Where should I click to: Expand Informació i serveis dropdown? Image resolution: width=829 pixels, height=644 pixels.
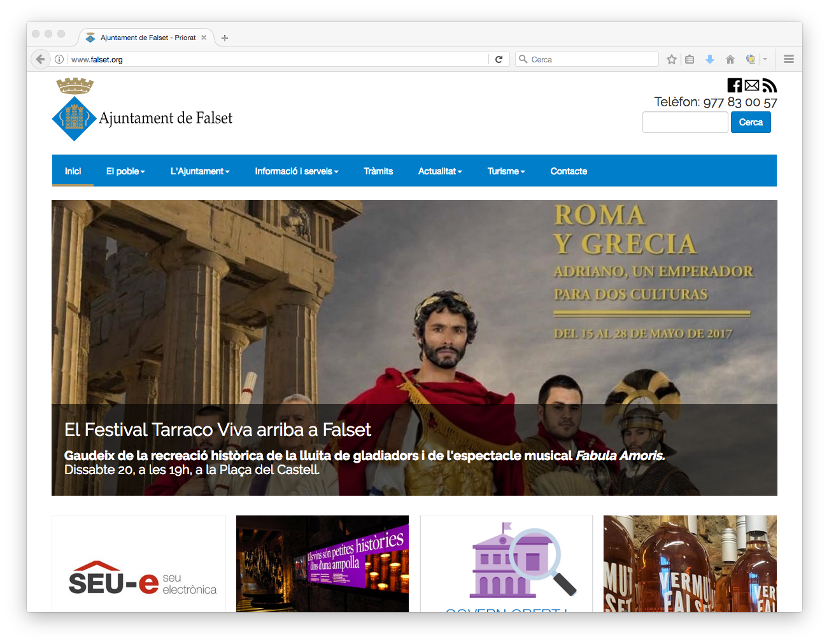tap(297, 171)
